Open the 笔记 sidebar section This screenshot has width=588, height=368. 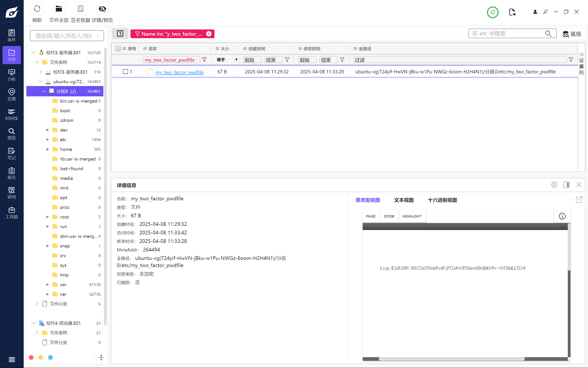[12, 154]
